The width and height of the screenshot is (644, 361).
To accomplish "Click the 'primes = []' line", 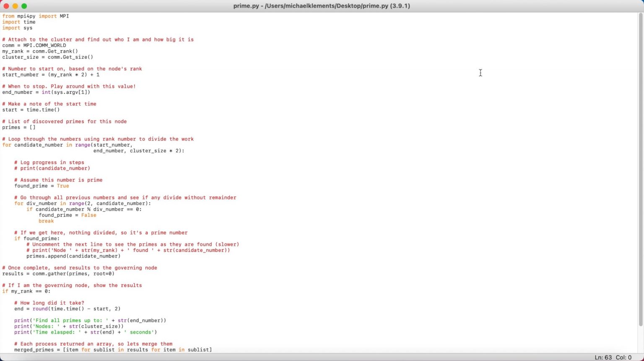I will (19, 128).
